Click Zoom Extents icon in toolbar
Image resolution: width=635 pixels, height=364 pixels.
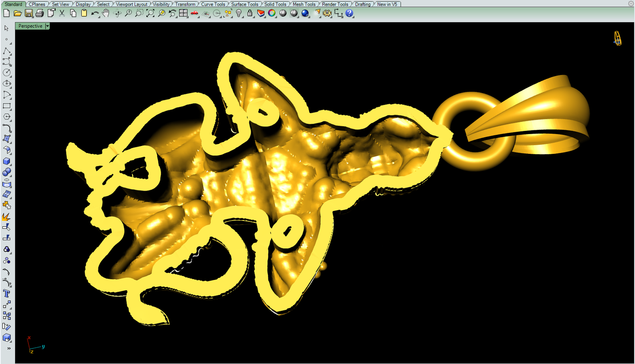tap(150, 13)
